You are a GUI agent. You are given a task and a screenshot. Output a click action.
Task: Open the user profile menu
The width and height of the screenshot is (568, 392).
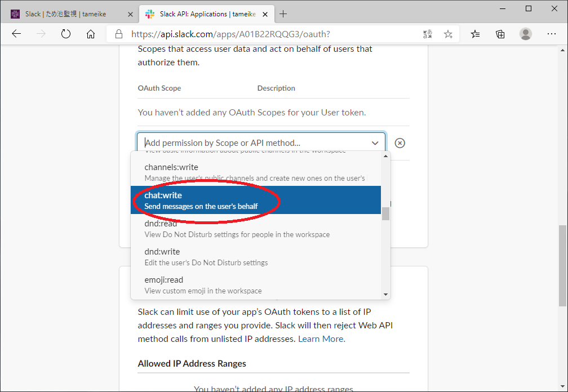click(526, 34)
